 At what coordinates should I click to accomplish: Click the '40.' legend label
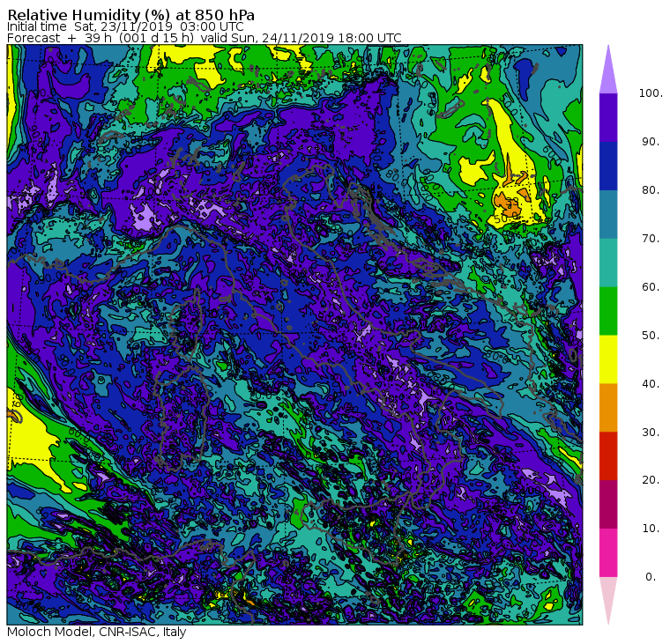651,384
